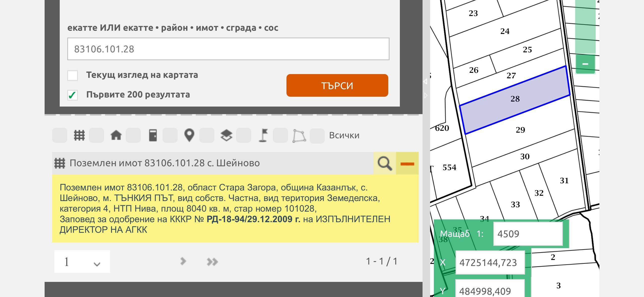
Task: Collapse result details with the orange minus
Action: click(x=407, y=163)
